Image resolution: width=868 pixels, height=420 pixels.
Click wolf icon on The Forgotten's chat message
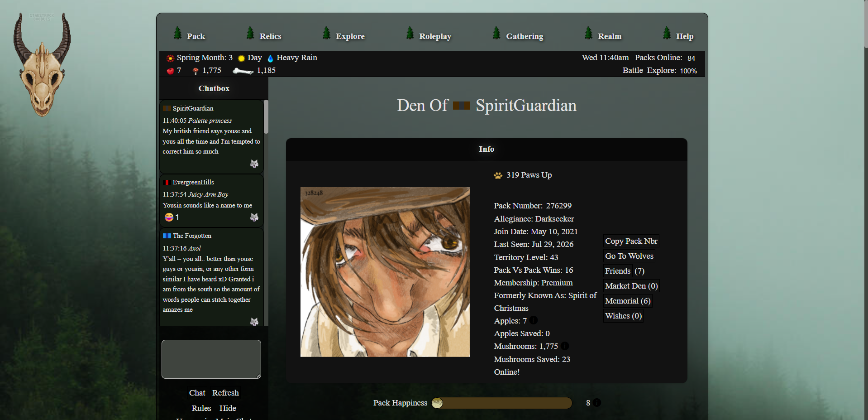click(x=254, y=322)
